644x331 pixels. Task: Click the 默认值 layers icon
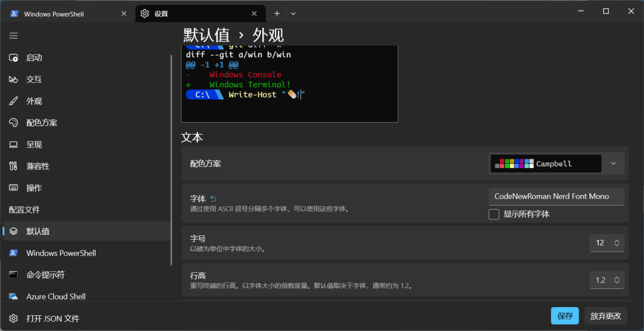click(x=14, y=231)
